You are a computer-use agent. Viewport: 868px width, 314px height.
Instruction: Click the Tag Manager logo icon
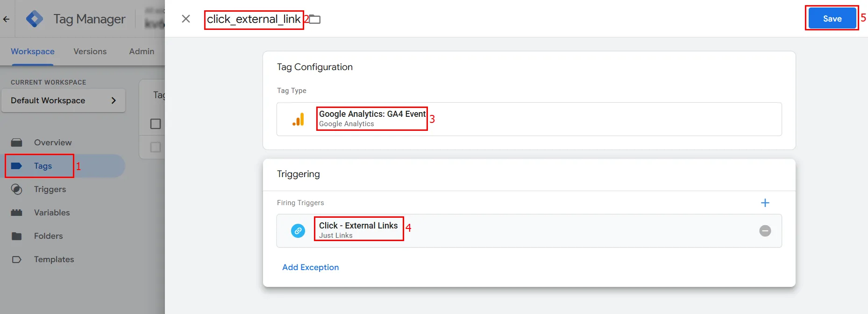pos(35,19)
